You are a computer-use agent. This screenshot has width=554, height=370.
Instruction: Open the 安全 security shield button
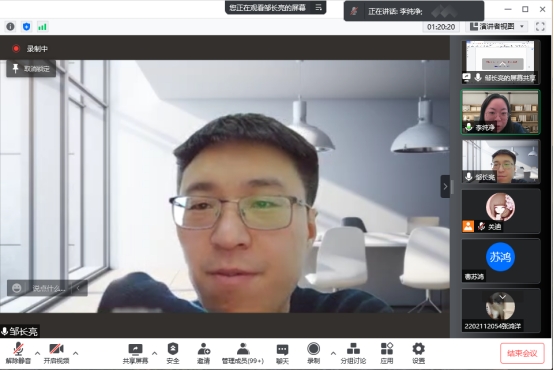172,353
